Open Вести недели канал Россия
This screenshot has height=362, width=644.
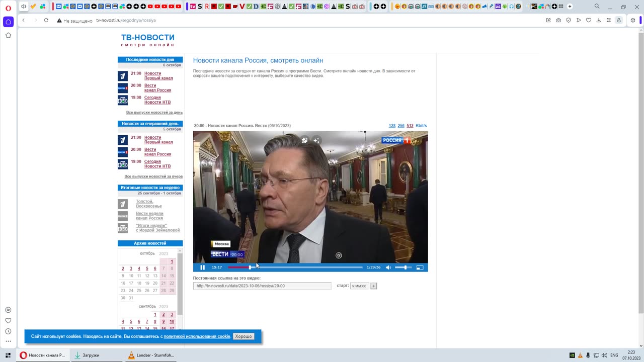pos(149,216)
